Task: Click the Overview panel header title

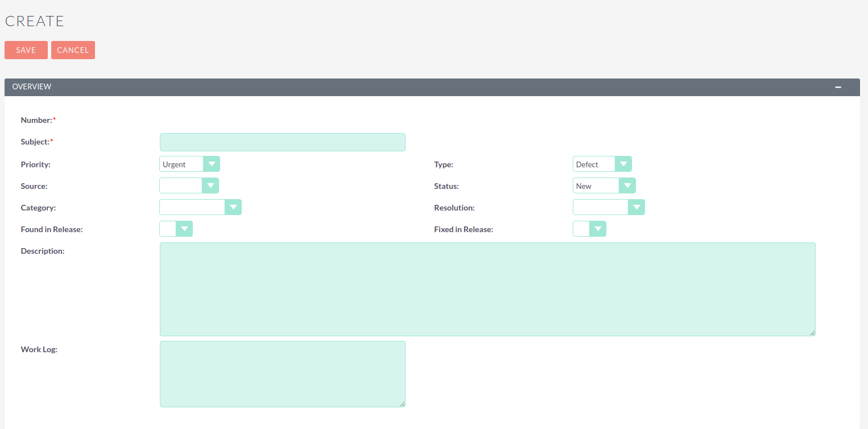Action: [32, 87]
